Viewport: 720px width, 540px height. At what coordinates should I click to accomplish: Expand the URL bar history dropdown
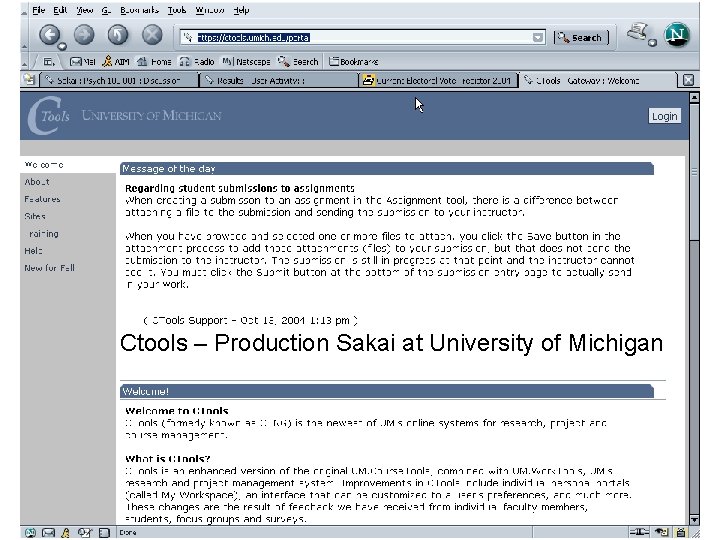538,38
